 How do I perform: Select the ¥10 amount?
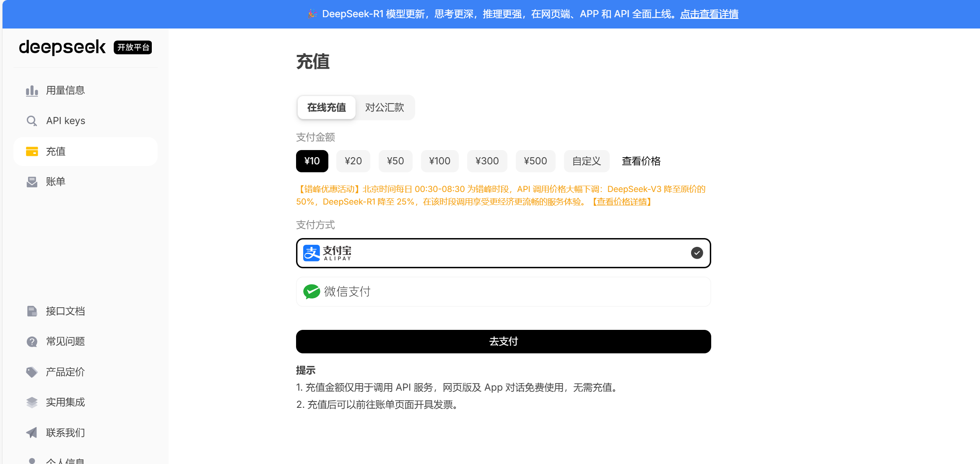[x=312, y=161]
